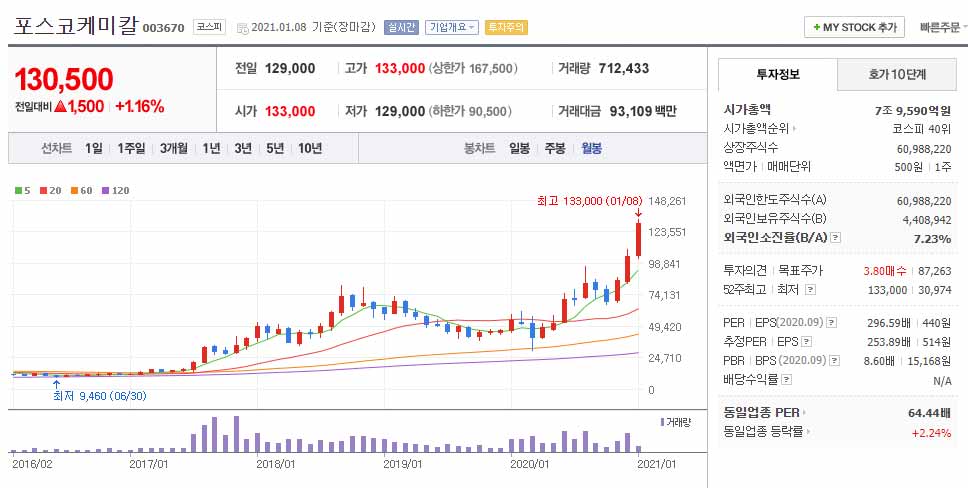968x488 pixels.
Task: Select the 1주일 line chart period
Action: tap(131, 148)
